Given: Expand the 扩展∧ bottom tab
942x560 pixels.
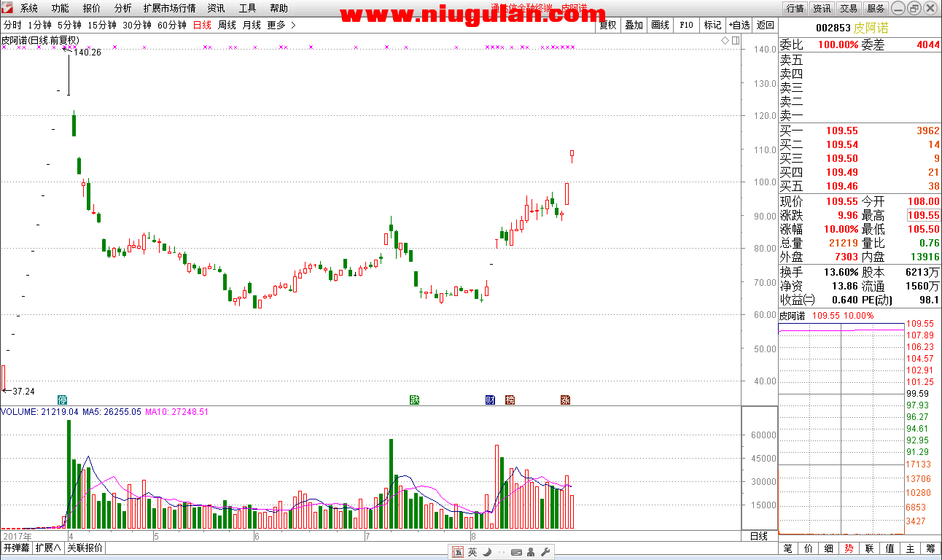Looking at the screenshot, I should coord(49,548).
